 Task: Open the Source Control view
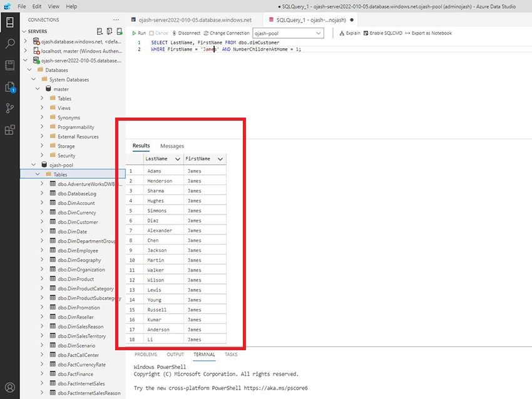pos(10,108)
